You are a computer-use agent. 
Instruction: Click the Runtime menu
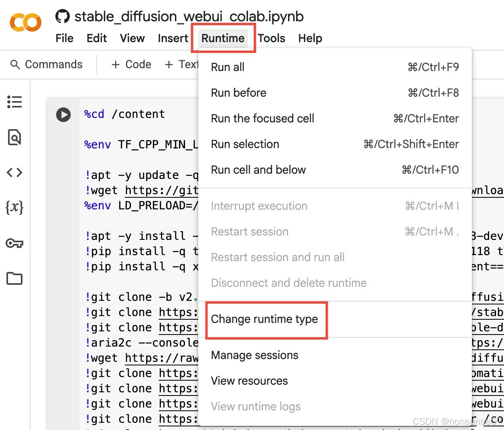[223, 38]
